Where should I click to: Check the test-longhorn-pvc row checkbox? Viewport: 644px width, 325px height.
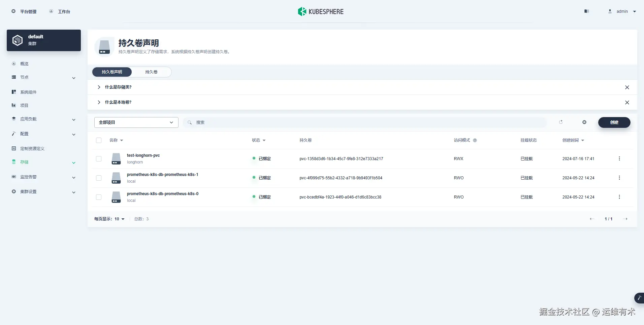[x=99, y=159]
